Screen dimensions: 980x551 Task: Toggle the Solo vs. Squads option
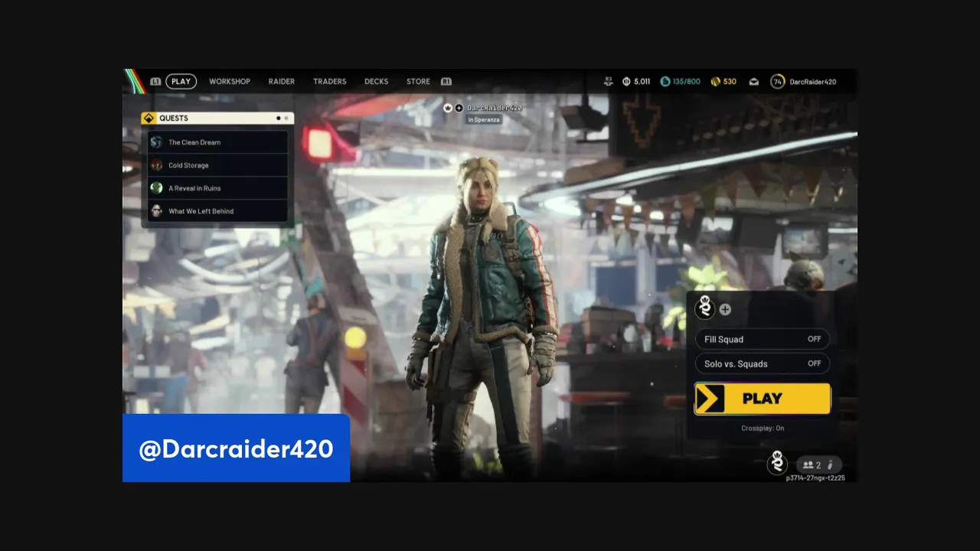point(763,364)
